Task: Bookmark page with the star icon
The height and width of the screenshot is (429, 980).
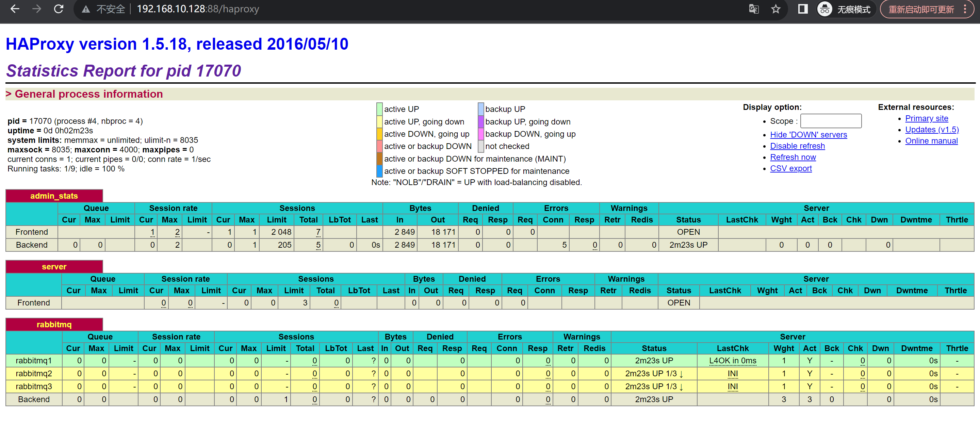Action: click(776, 9)
